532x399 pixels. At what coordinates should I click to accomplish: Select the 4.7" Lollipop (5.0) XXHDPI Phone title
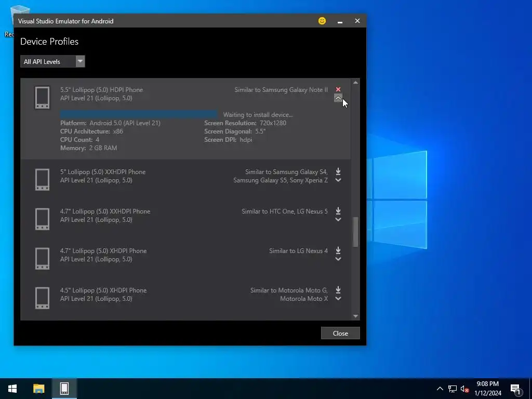105,211
